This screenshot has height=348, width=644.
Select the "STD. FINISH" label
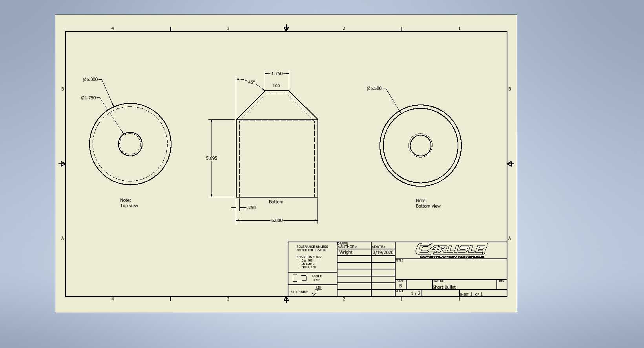pos(299,292)
